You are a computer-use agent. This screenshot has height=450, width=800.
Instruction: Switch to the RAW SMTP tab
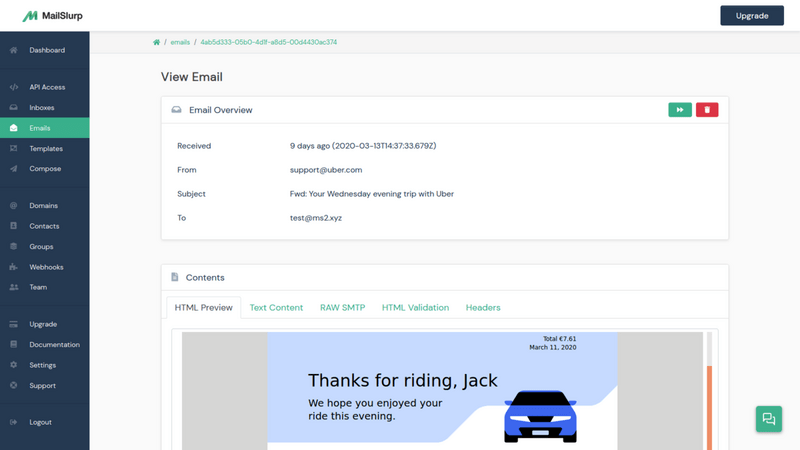point(342,308)
